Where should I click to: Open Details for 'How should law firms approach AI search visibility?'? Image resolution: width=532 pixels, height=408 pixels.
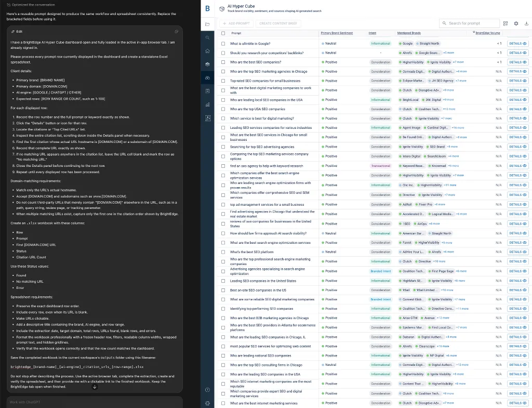517,233
